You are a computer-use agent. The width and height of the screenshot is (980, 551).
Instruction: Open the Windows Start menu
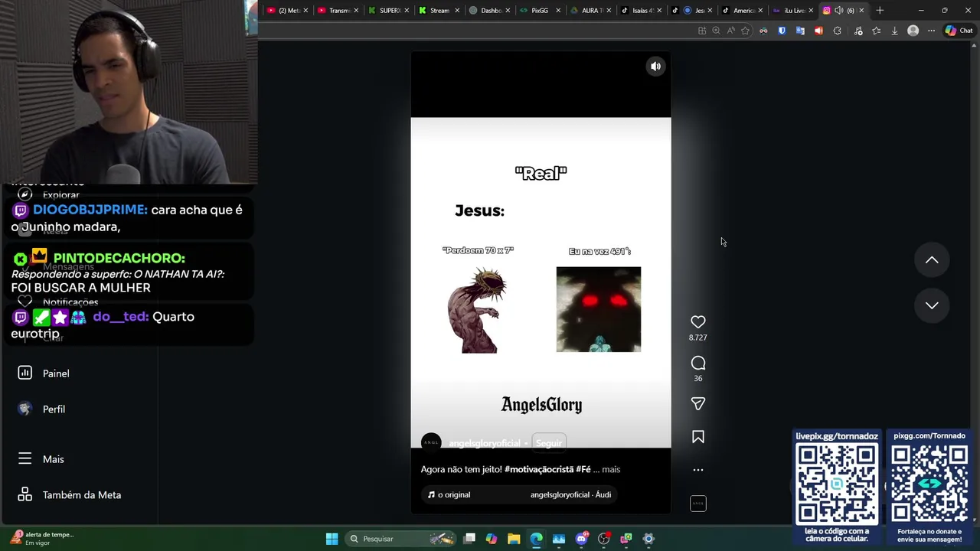pyautogui.click(x=332, y=539)
